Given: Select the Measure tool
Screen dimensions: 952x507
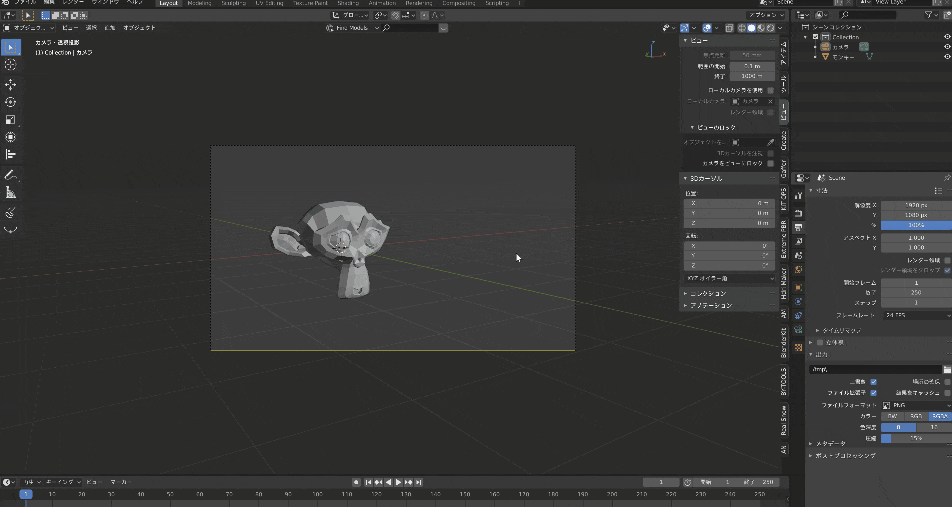Looking at the screenshot, I should pos(11,193).
